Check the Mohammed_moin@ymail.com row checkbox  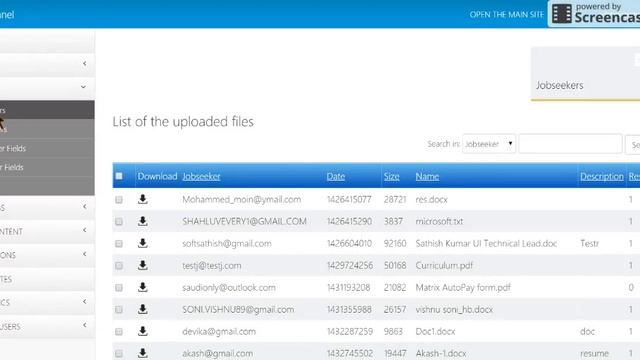[x=119, y=200]
